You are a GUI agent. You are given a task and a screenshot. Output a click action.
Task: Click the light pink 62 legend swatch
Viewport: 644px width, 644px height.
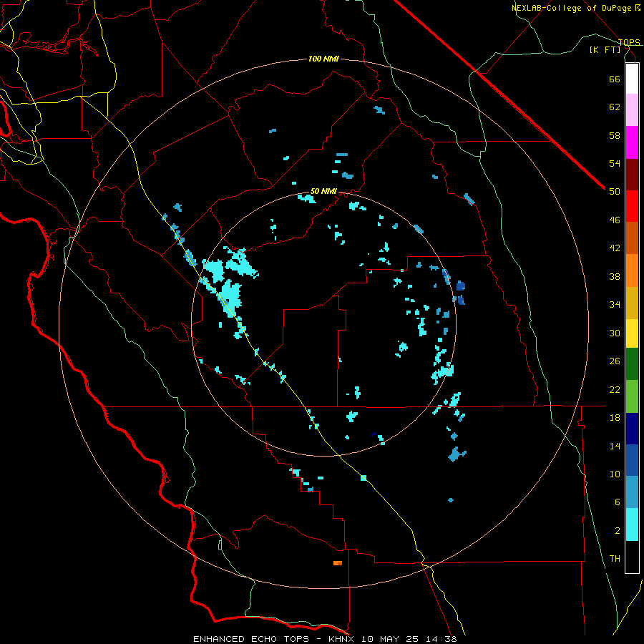(632, 109)
